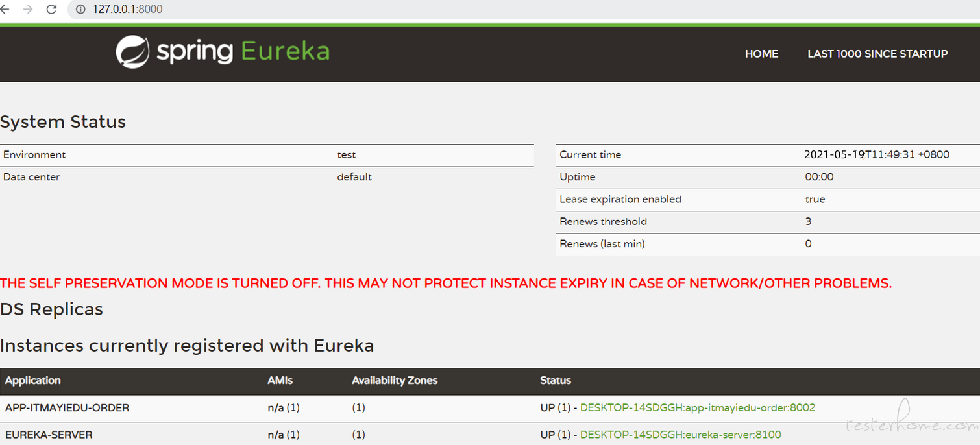Open the HOME menu item
Image resolution: width=980 pixels, height=445 pixels.
(x=761, y=54)
